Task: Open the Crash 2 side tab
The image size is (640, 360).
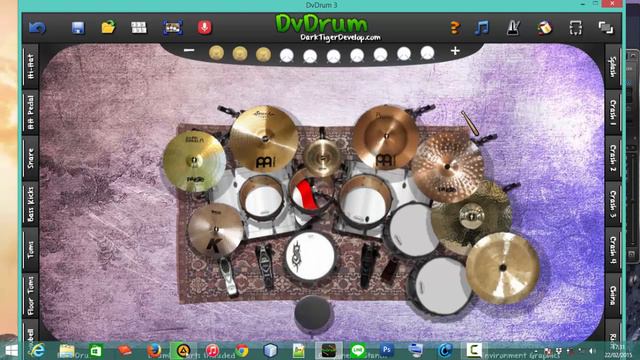Action: [612, 158]
